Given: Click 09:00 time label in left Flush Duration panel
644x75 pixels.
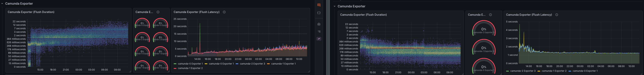Looking at the screenshot, I should pos(117,70).
